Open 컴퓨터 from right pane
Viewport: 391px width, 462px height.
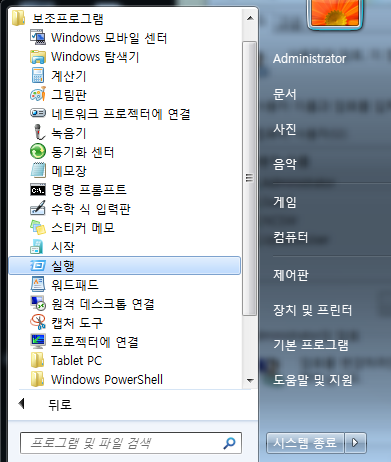coord(291,237)
